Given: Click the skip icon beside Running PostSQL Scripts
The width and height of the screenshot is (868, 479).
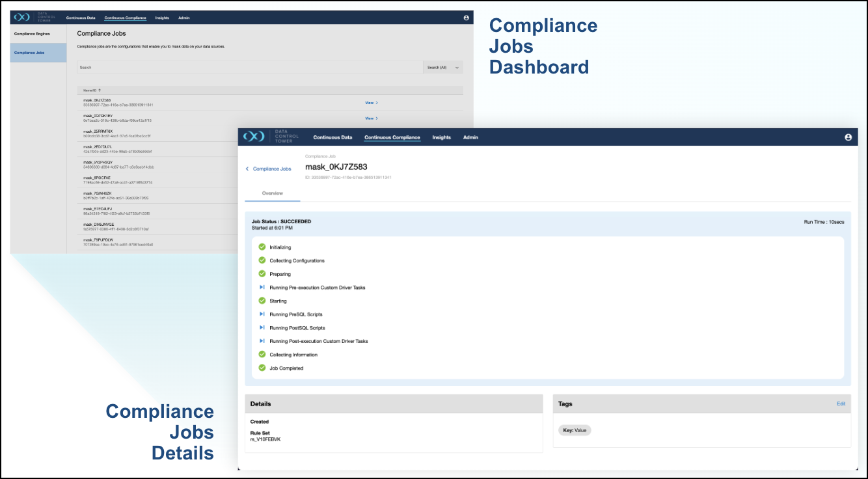Looking at the screenshot, I should (262, 328).
